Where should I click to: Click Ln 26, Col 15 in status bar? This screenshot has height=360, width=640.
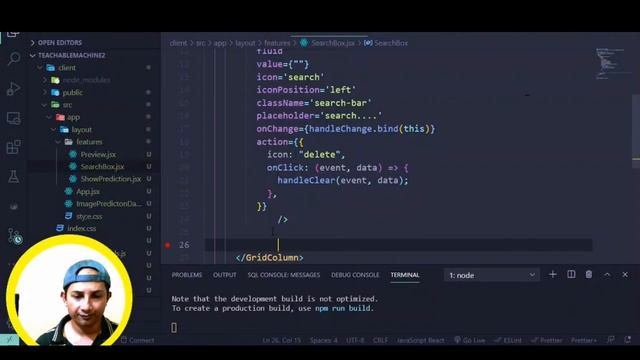coord(282,340)
